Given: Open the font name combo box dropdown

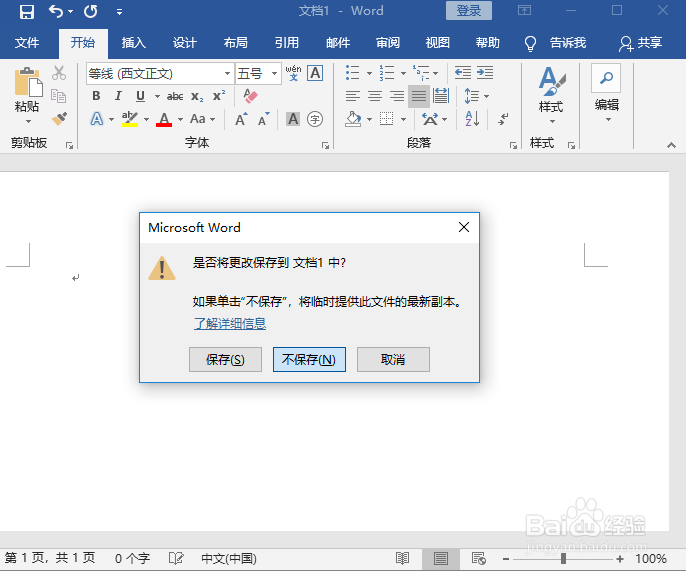Looking at the screenshot, I should pyautogui.click(x=227, y=73).
